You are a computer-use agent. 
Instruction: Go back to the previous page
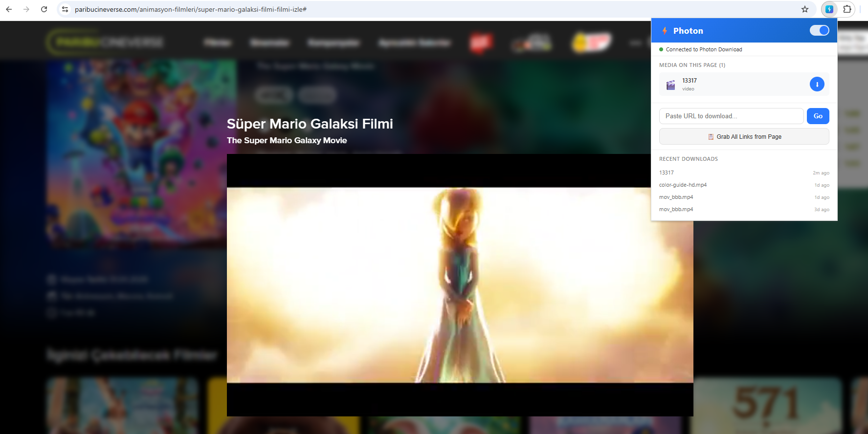pyautogui.click(x=9, y=9)
